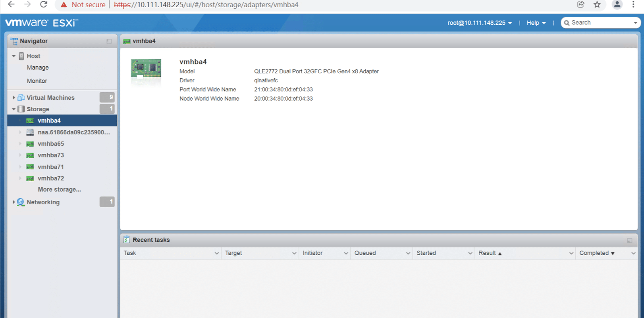Select Monitor under Host
Screen dimensions: 644x318
[x=37, y=81]
